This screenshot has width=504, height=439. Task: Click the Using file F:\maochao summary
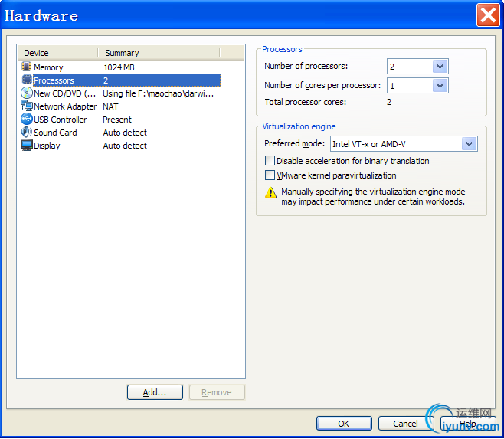coord(158,93)
